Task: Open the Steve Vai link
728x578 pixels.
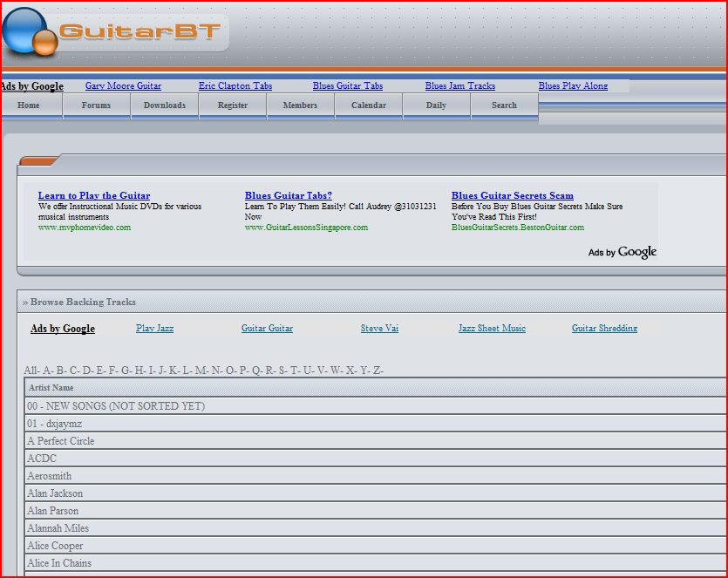Action: (379, 328)
